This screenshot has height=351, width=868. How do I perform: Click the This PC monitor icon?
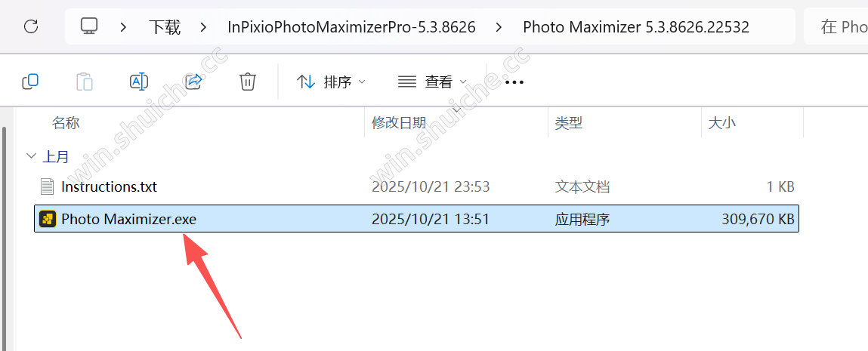[x=88, y=26]
